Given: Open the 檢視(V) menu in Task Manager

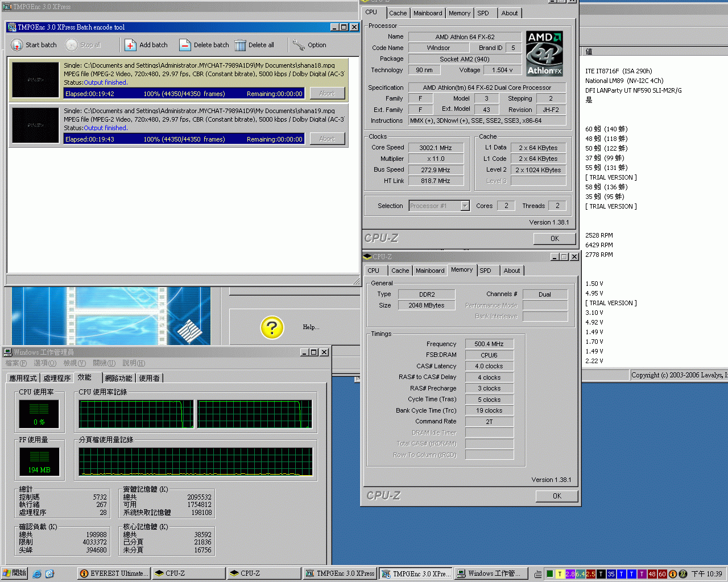Looking at the screenshot, I should pyautogui.click(x=75, y=363).
